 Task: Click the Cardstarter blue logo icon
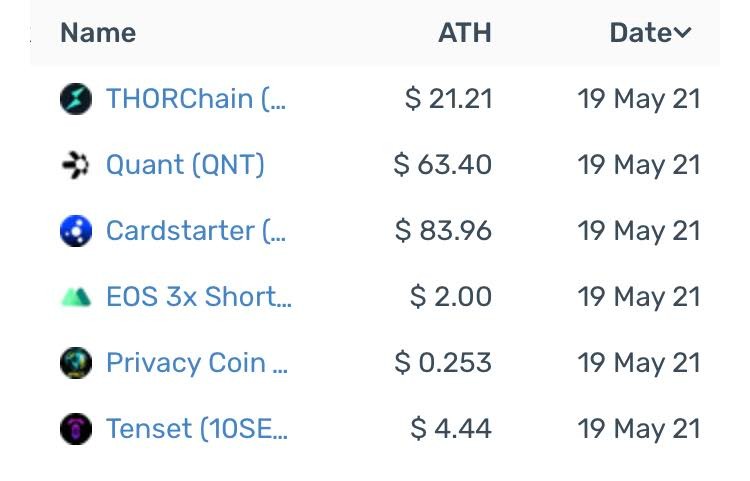coord(76,231)
